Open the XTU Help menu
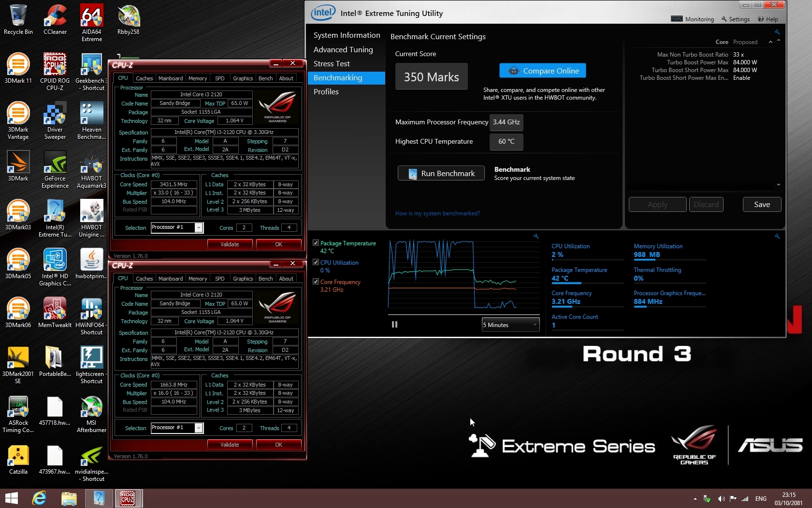This screenshot has width=812, height=508. coord(768,19)
